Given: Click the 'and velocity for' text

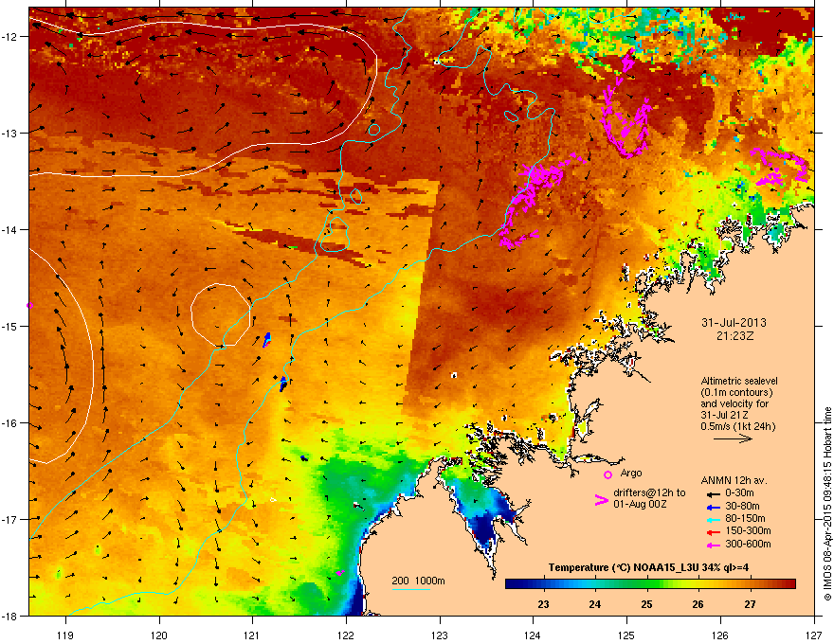Looking at the screenshot, I should point(734,403).
